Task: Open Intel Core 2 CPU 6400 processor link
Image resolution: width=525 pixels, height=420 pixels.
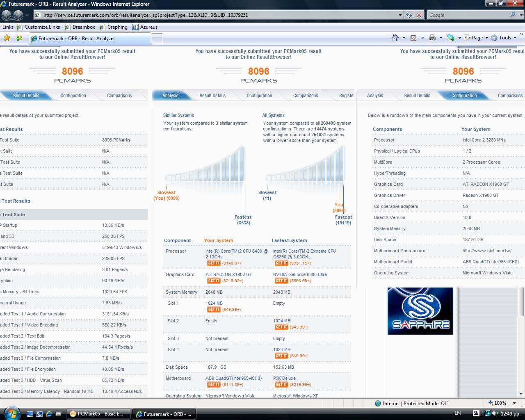Action: coord(236,254)
